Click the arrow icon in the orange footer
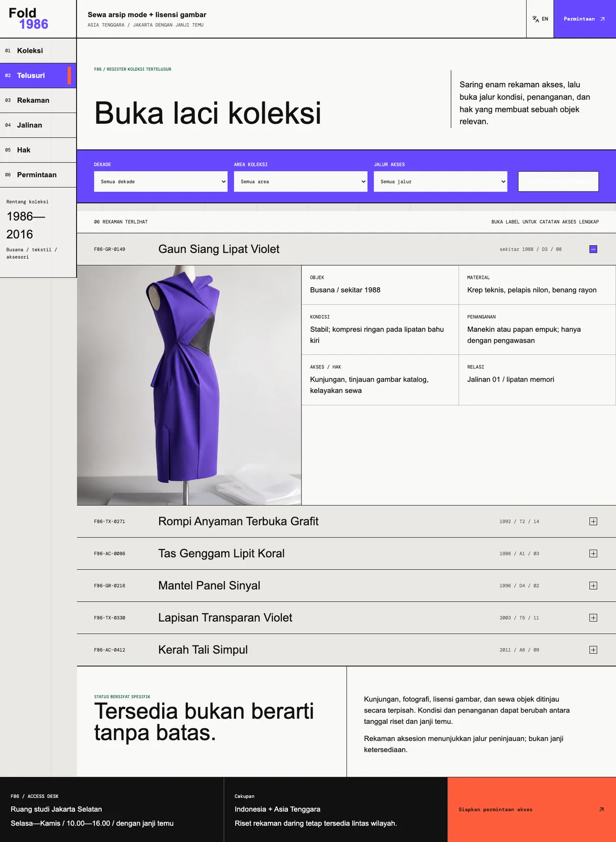 click(x=602, y=810)
